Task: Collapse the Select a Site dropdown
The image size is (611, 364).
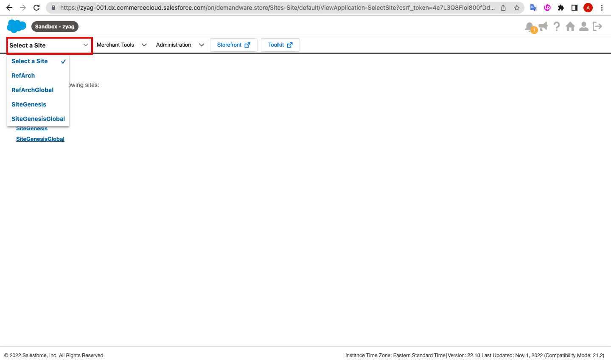Action: click(49, 45)
